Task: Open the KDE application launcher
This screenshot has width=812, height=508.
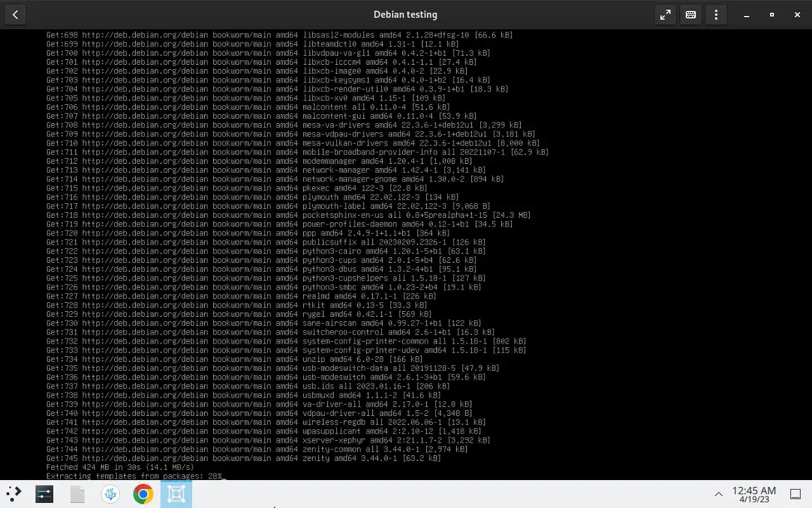Action: point(14,493)
